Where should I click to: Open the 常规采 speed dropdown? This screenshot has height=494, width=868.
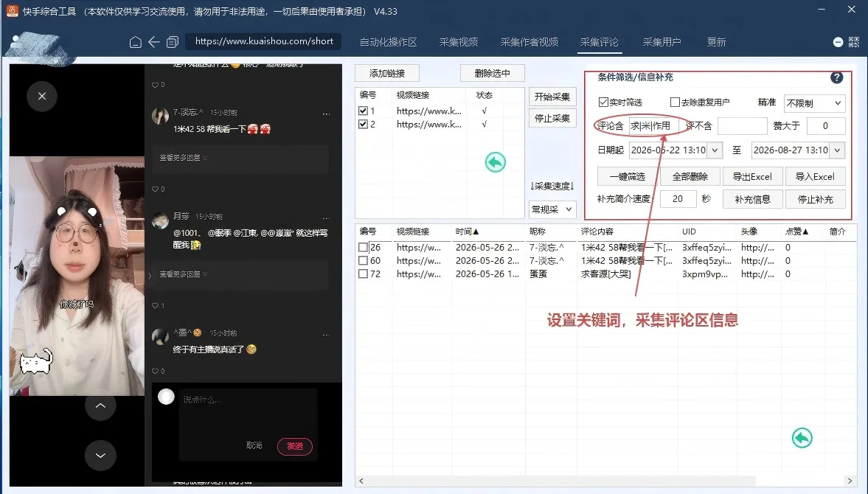tap(552, 209)
